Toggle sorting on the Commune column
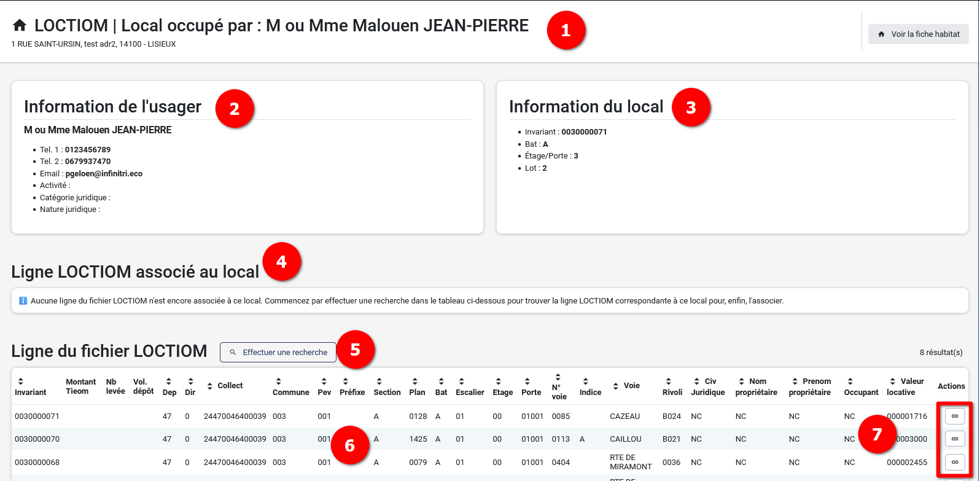980x481 pixels. [278, 381]
